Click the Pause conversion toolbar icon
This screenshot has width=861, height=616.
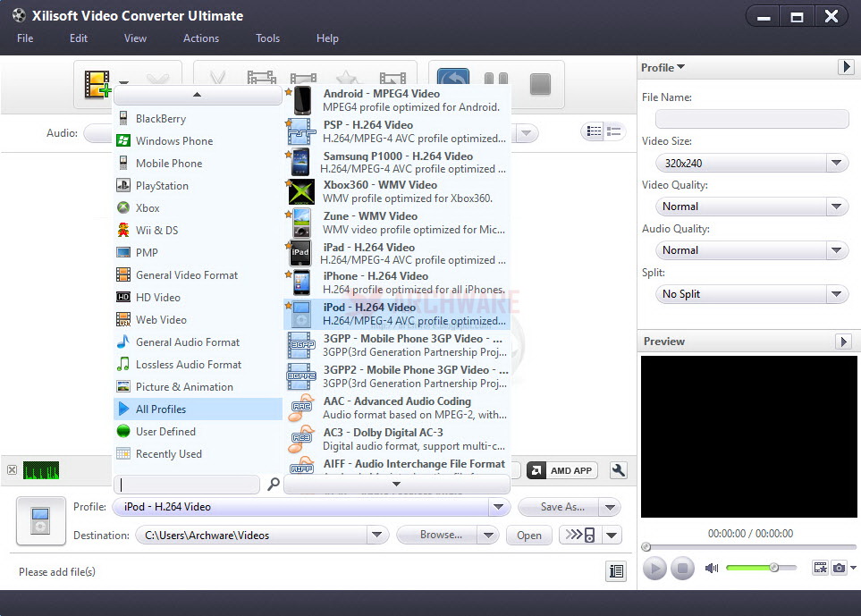tap(496, 78)
